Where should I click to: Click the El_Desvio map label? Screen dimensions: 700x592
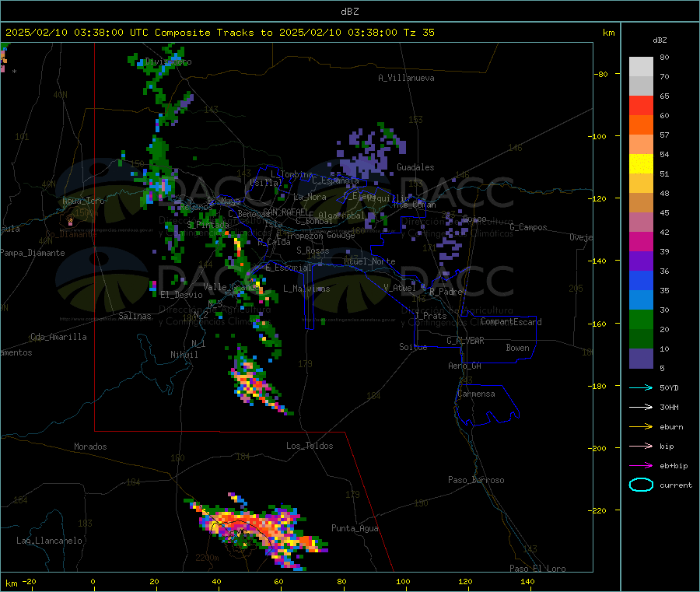(x=181, y=295)
